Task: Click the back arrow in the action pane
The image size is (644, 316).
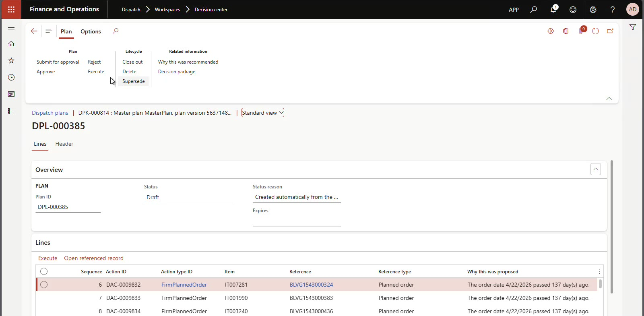Action: coord(34,31)
